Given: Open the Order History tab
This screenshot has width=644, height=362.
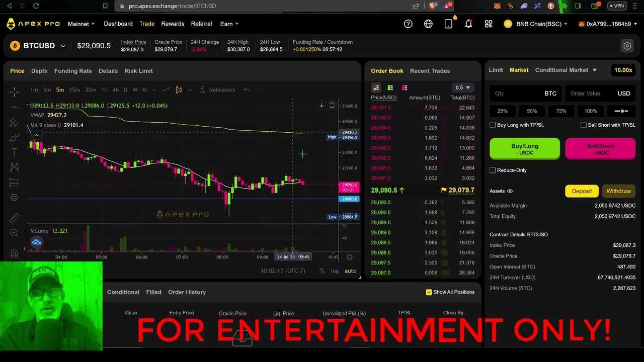Looking at the screenshot, I should [x=187, y=292].
